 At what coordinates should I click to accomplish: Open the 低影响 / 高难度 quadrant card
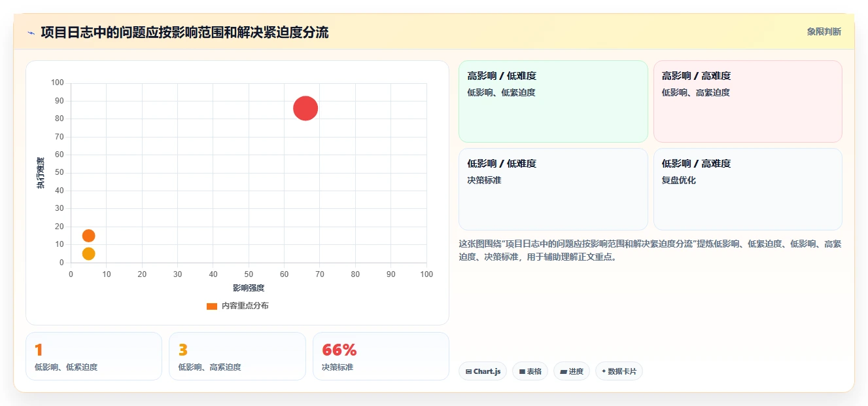[748, 189]
